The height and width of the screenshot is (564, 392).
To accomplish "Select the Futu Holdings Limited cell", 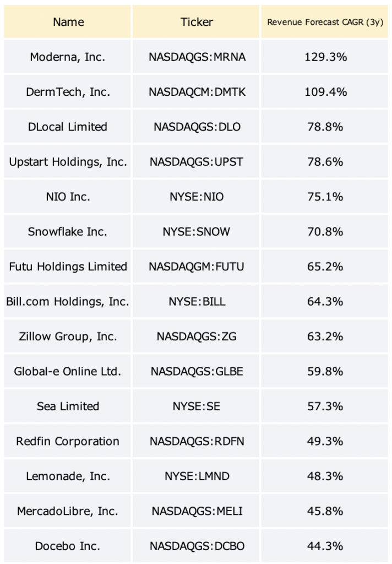I will click(67, 266).
